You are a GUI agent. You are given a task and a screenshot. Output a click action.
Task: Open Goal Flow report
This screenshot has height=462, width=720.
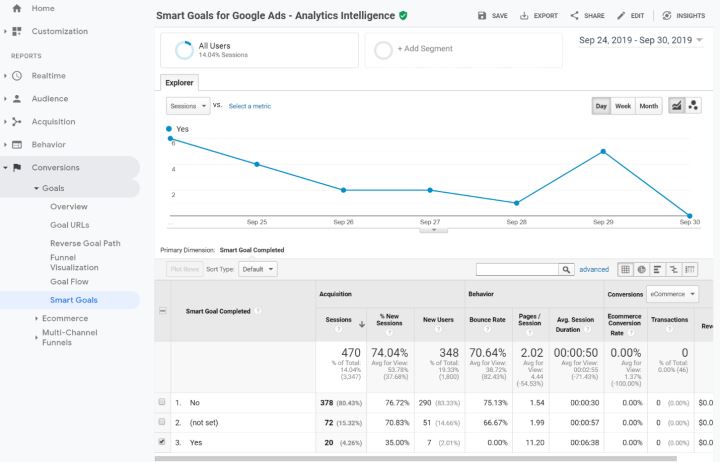pos(69,282)
